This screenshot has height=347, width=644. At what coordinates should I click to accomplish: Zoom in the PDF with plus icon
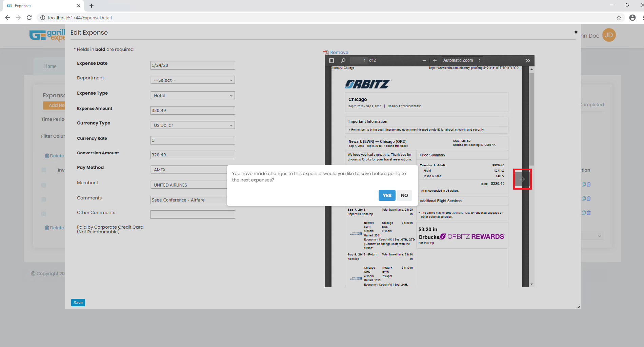(435, 61)
